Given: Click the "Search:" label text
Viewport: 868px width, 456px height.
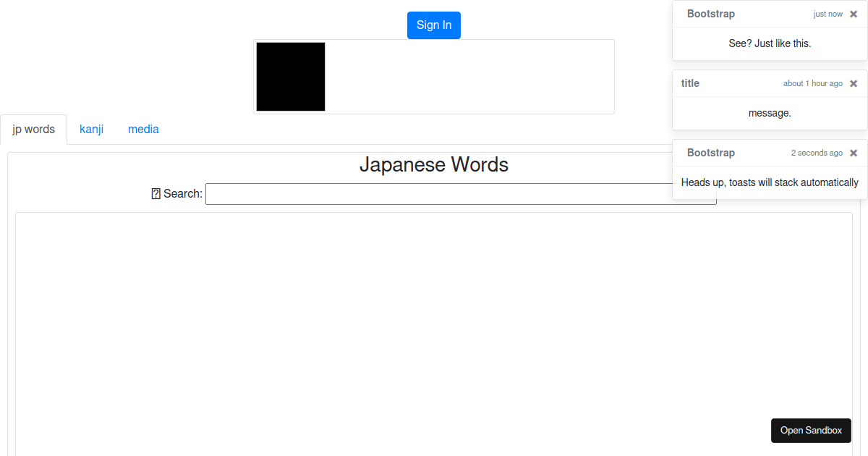Looking at the screenshot, I should pyautogui.click(x=182, y=193).
